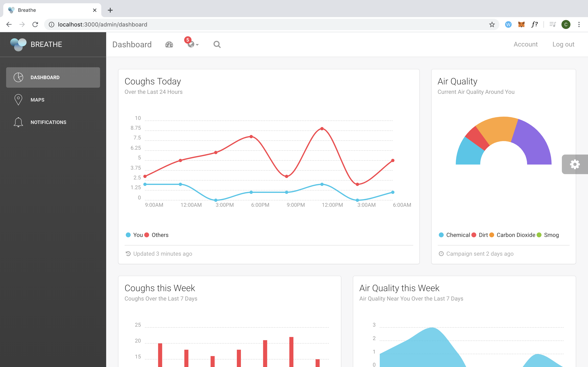
Task: Click the MetaMask fox extension icon
Action: click(521, 24)
